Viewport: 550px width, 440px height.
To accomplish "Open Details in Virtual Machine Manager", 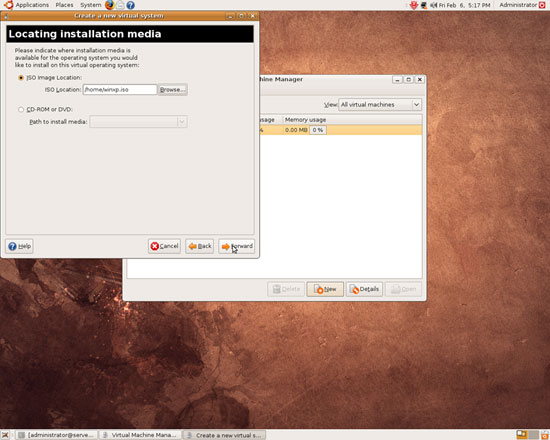I will [x=364, y=289].
